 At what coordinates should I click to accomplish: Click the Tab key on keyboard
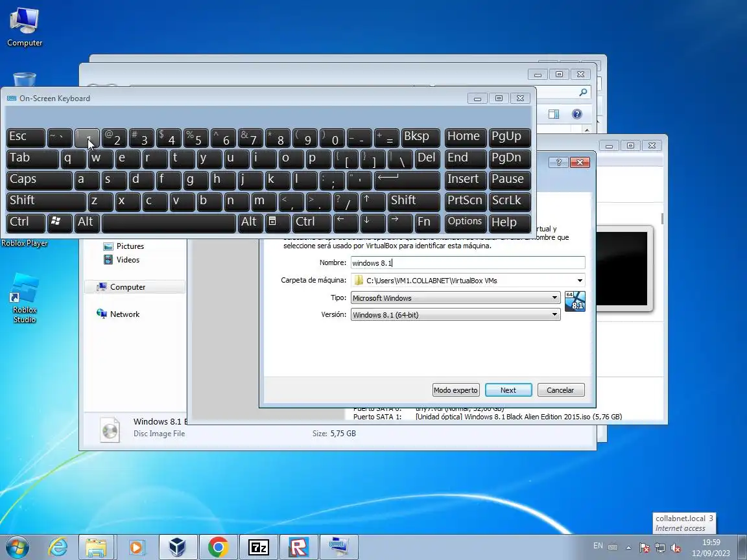pos(32,159)
